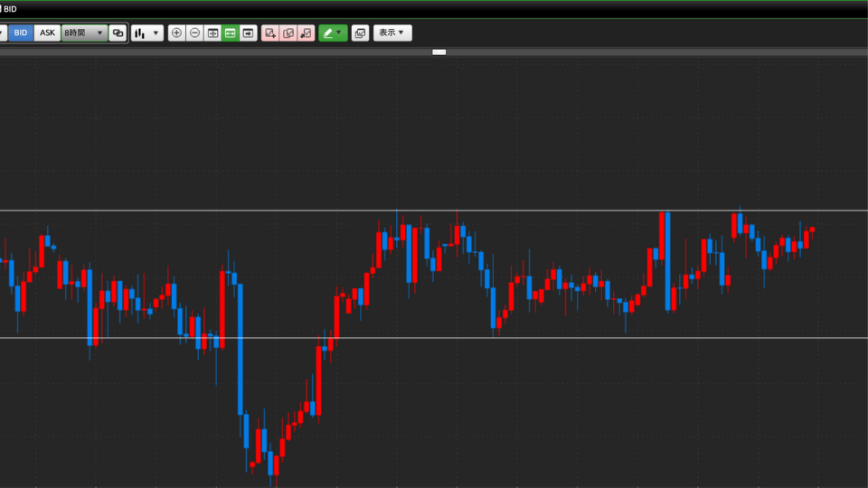Click the scroll-to-latest arrow icon

click(x=248, y=33)
